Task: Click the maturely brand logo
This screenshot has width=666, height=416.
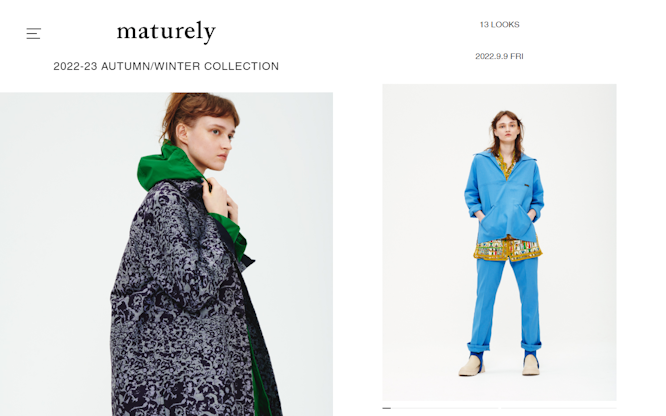Action: [166, 32]
